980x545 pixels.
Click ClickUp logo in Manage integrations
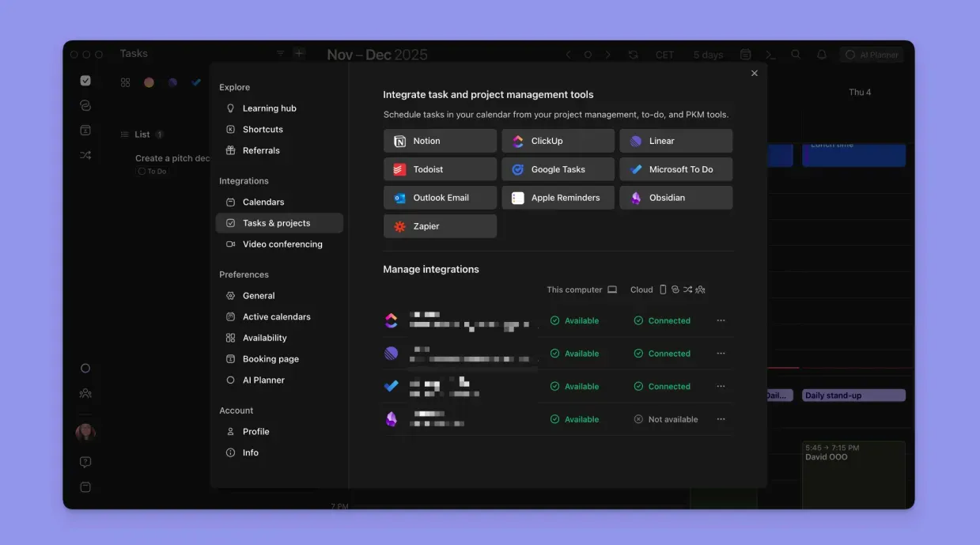pos(391,320)
